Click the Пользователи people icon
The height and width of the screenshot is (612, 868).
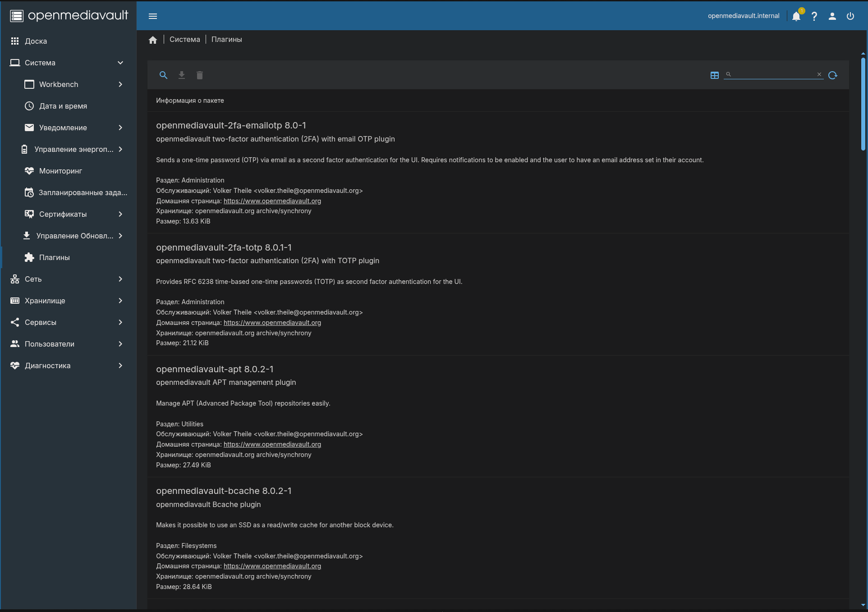pyautogui.click(x=15, y=344)
